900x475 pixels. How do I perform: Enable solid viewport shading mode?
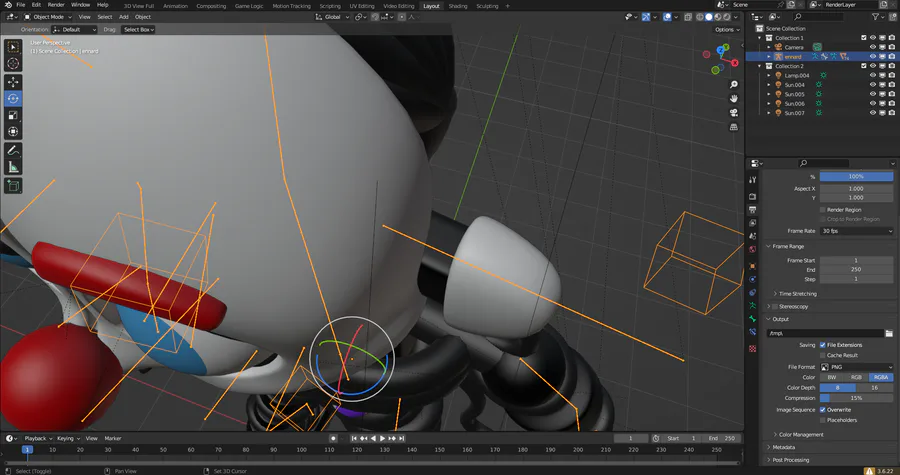[x=709, y=17]
